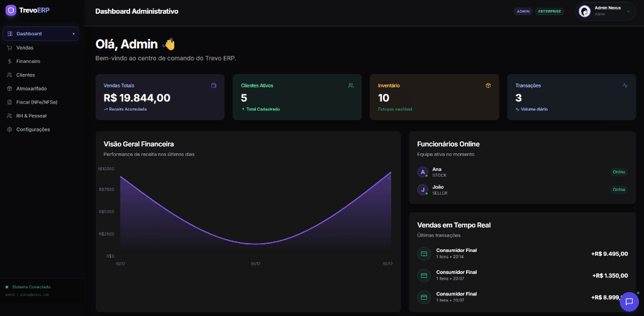
Task: Select Fiscal (NFe/NFSe) menu item
Action: coord(36,102)
